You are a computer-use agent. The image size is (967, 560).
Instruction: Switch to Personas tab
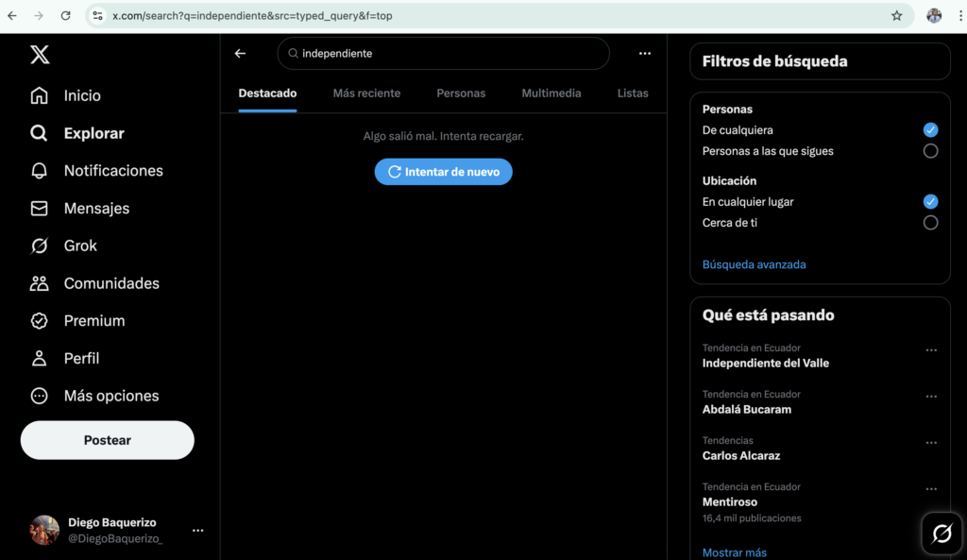pyautogui.click(x=461, y=93)
